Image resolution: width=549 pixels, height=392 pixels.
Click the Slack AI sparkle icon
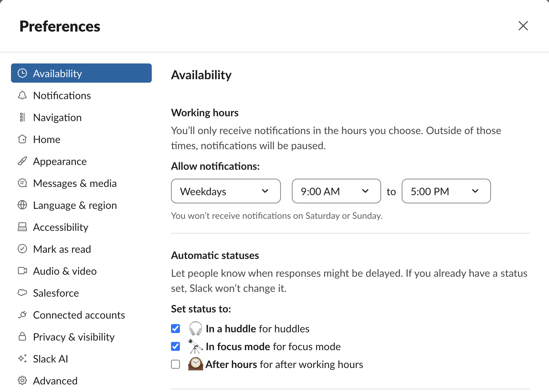(x=22, y=358)
